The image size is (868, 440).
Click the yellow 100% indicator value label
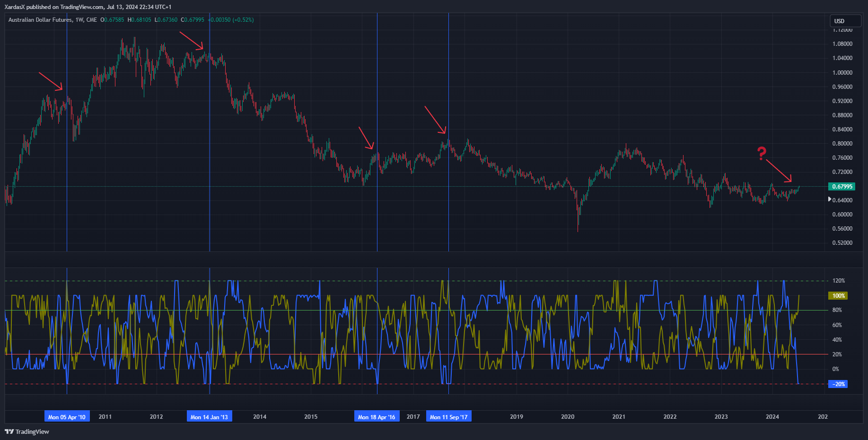click(838, 296)
